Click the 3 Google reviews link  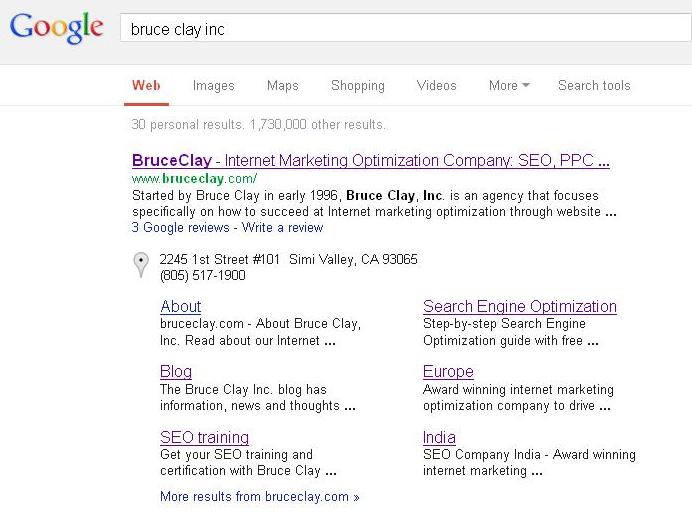coord(178,227)
